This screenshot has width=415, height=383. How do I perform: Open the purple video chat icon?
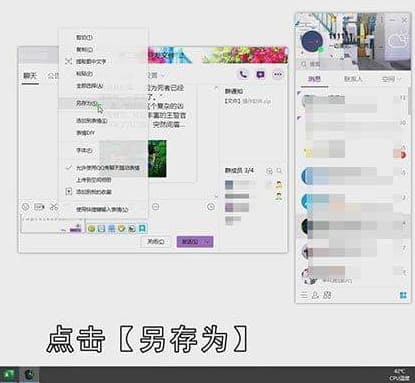260,74
